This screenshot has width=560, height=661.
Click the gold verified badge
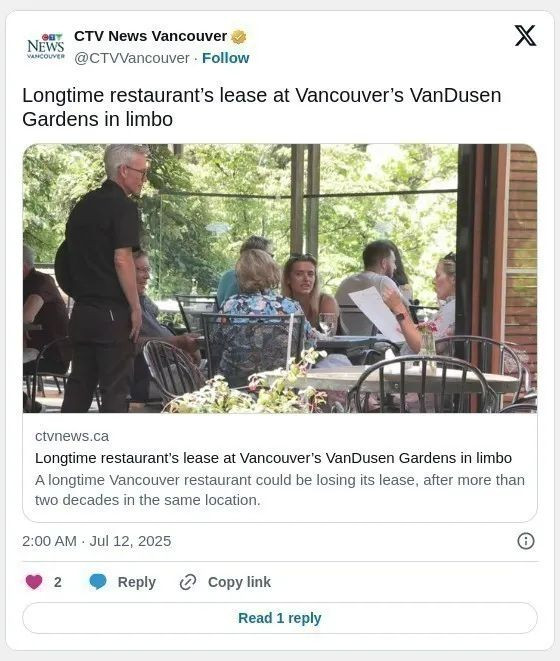239,37
